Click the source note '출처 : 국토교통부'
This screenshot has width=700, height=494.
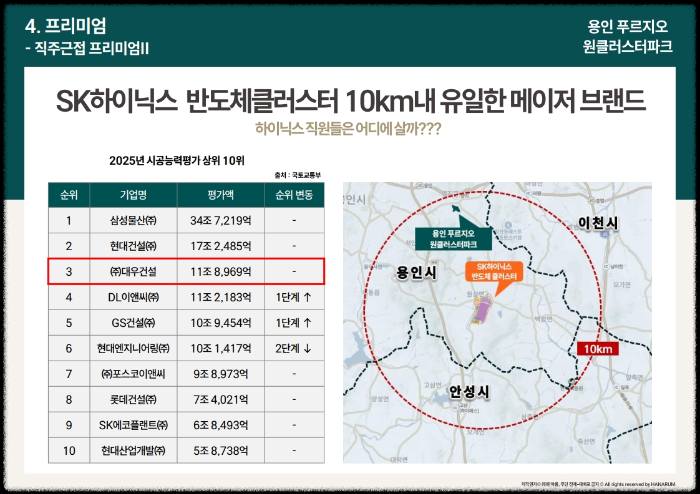coord(297,175)
